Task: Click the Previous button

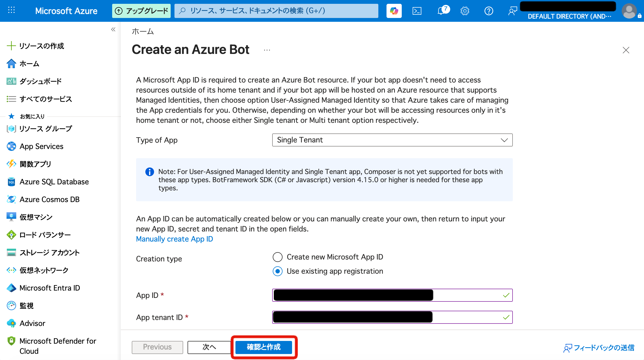Action: pos(157,347)
